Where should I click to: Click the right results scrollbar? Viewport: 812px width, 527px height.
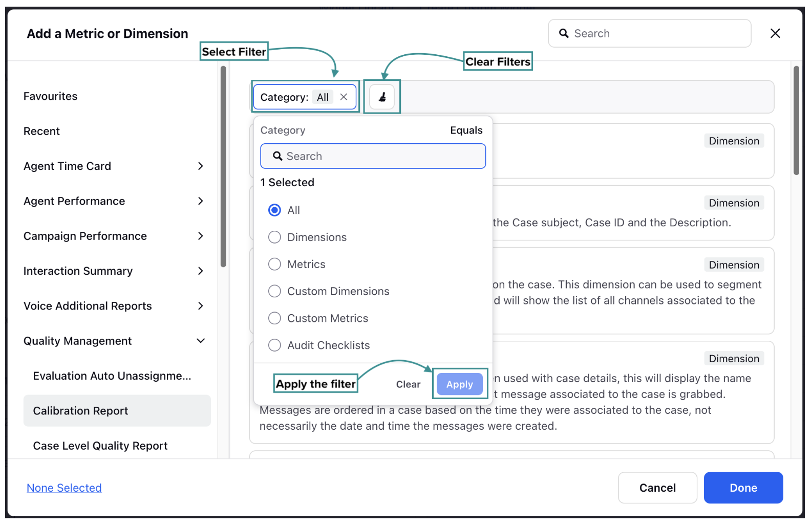[796, 121]
